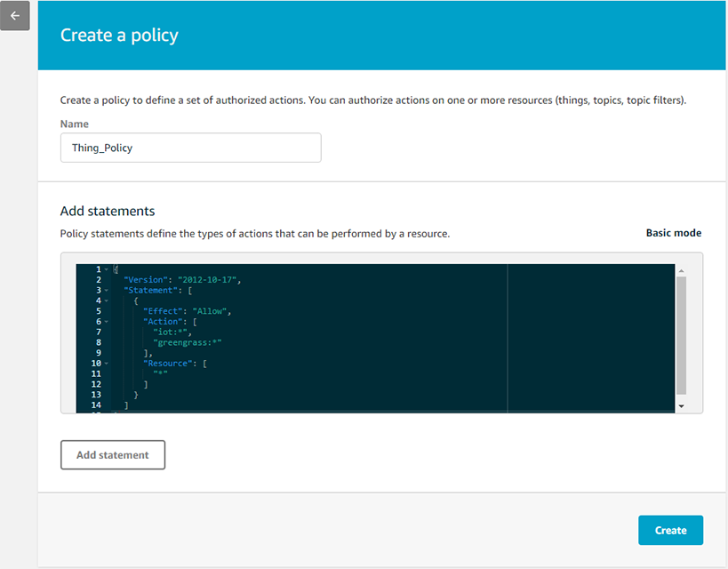Collapse the Statement array fold on line 3

[107, 291]
